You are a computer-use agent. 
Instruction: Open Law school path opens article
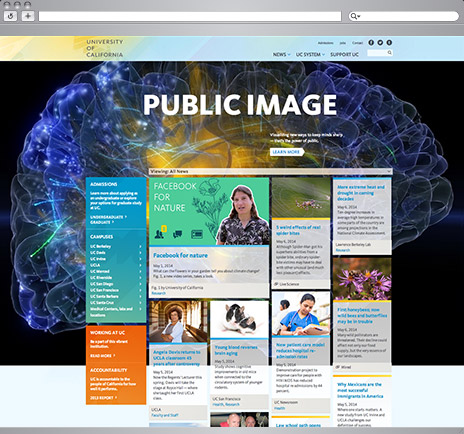tap(298, 425)
